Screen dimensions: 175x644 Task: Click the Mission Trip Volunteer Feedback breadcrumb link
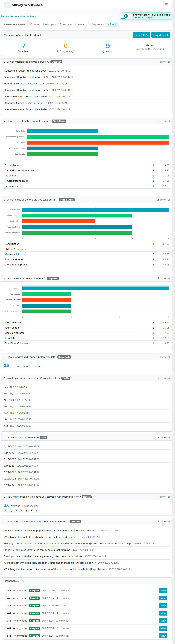[19, 16]
